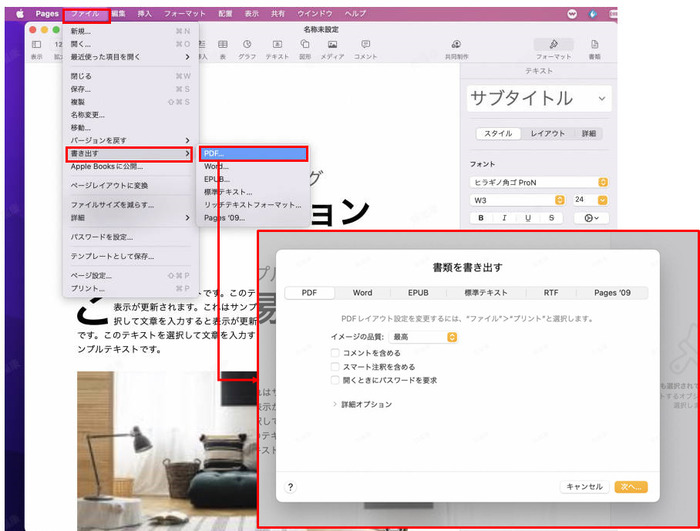Click the Collaborate (共同制作) icon
This screenshot has height=531, width=700.
(x=456, y=44)
